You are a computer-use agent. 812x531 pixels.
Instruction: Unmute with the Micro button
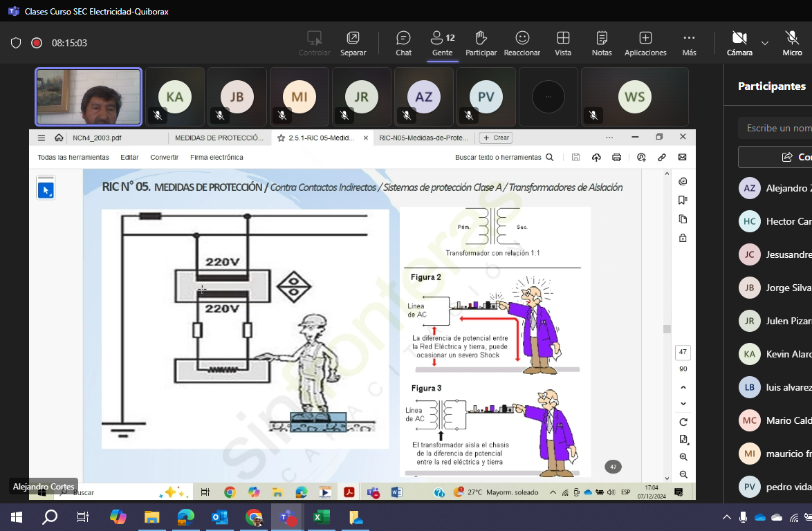pos(792,43)
